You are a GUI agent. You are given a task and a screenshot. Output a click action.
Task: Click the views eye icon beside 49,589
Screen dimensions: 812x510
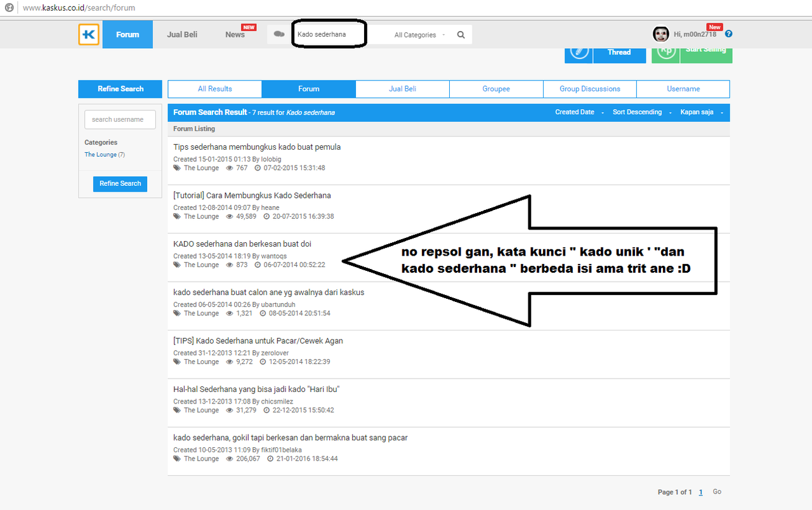(x=230, y=216)
